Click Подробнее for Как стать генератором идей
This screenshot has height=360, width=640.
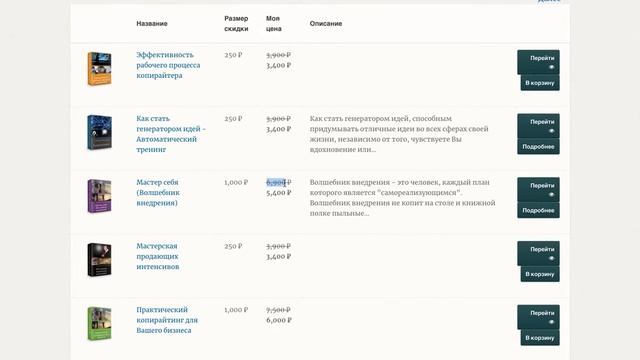tap(538, 147)
